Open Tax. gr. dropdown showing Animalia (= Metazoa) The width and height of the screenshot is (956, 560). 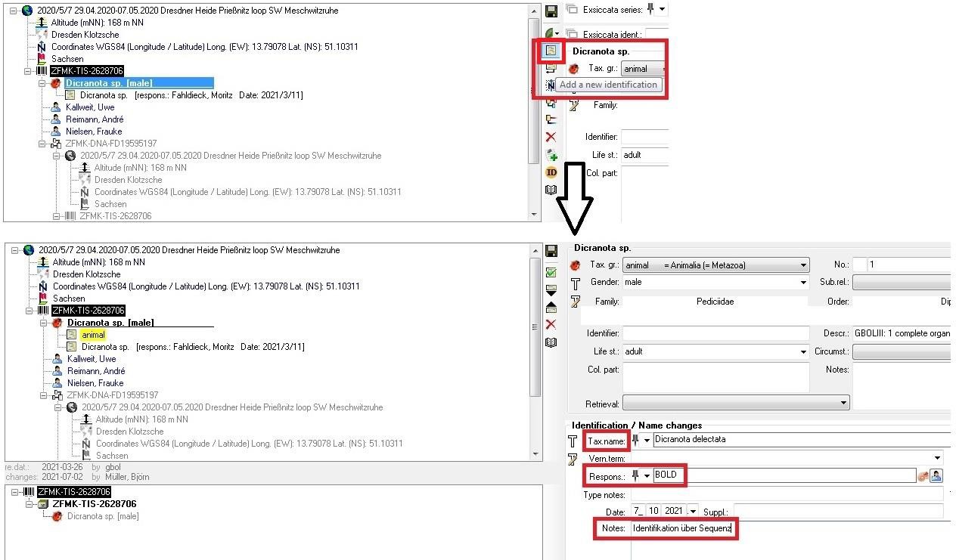(x=802, y=265)
